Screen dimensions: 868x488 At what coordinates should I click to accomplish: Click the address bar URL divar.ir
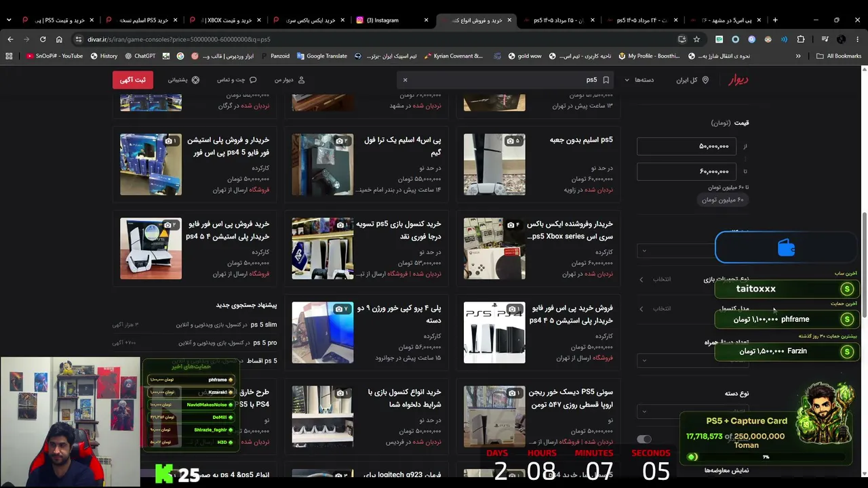[x=180, y=39]
